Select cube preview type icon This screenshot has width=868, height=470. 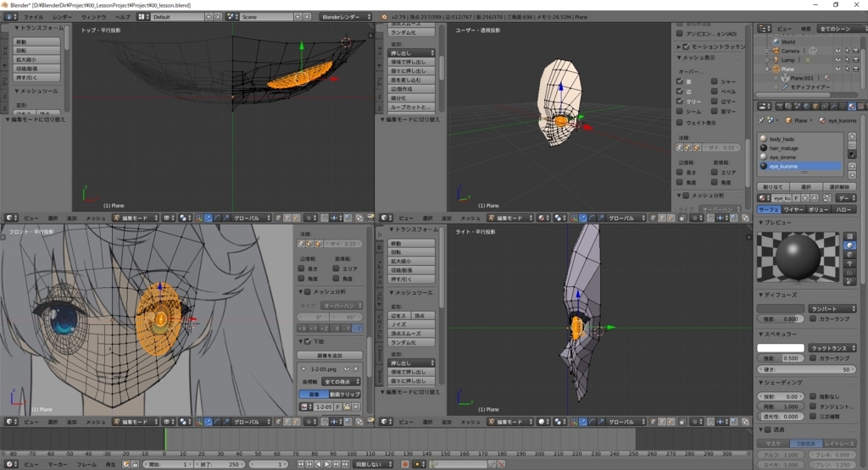(x=849, y=254)
